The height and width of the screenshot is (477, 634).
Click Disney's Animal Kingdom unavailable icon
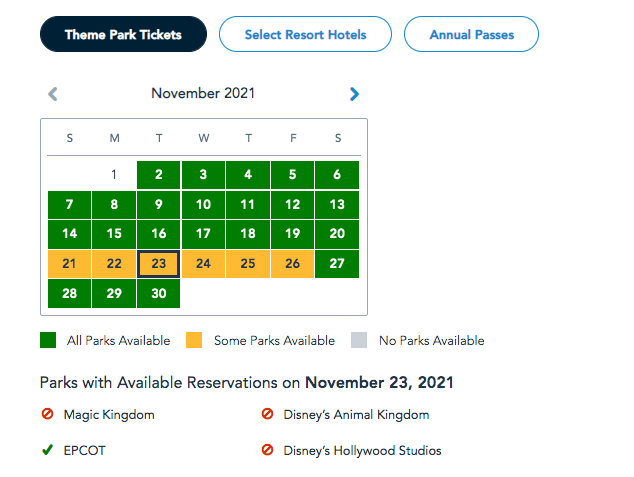(267, 414)
